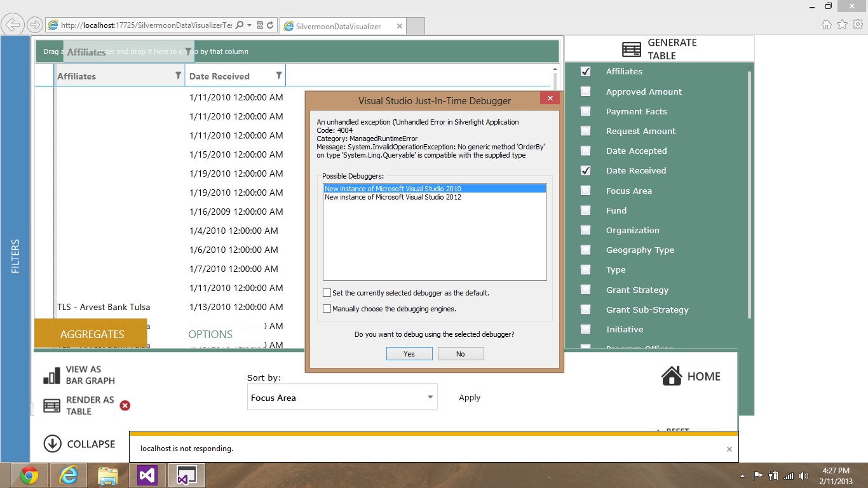Filter the Affiliates column with funnel icon
This screenshot has height=488, width=868.
pyautogui.click(x=178, y=76)
